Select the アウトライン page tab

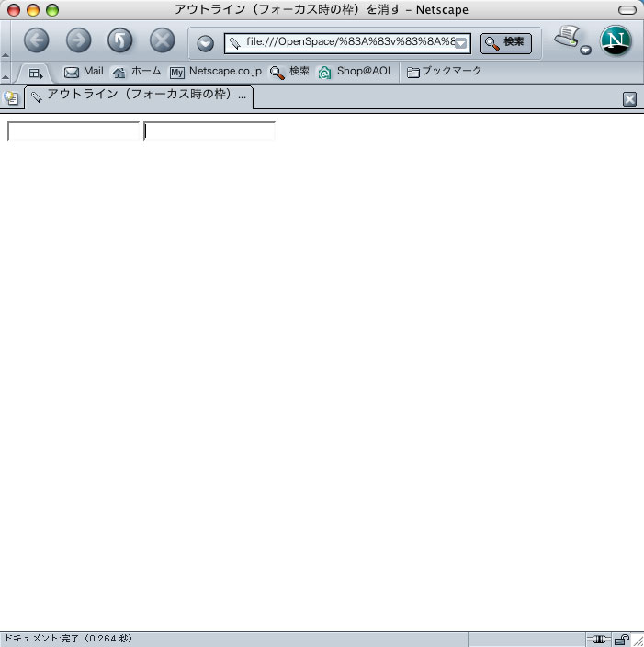click(139, 96)
